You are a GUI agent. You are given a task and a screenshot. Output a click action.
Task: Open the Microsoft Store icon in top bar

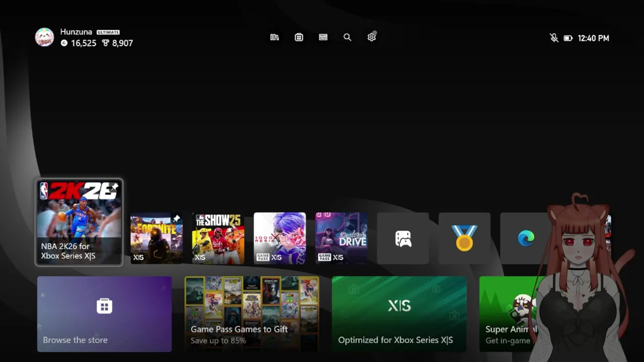299,37
